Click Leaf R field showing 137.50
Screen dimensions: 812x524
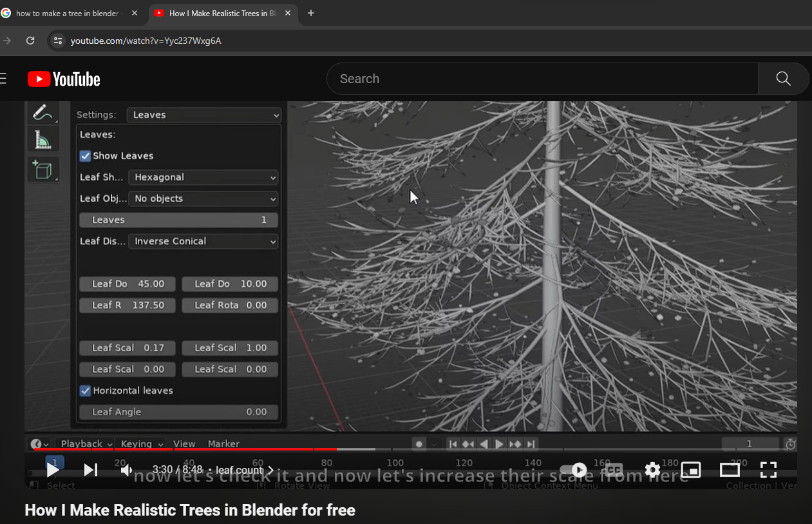(x=127, y=305)
